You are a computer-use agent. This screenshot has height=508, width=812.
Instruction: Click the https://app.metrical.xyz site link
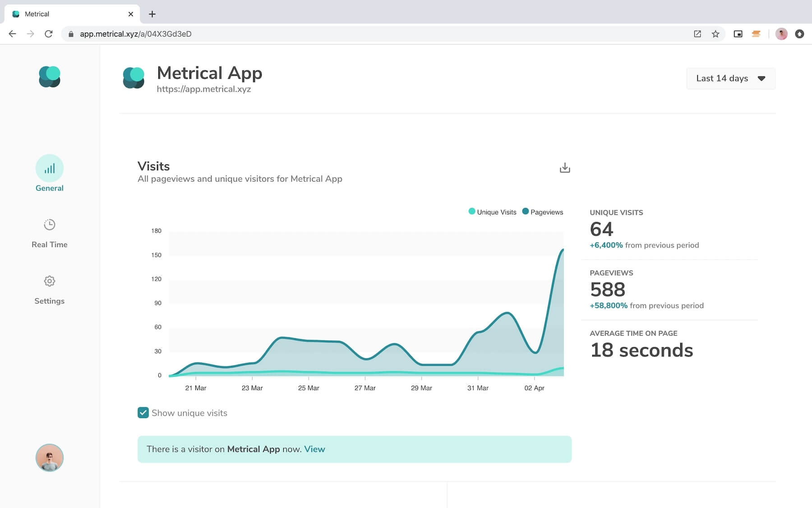pyautogui.click(x=204, y=89)
